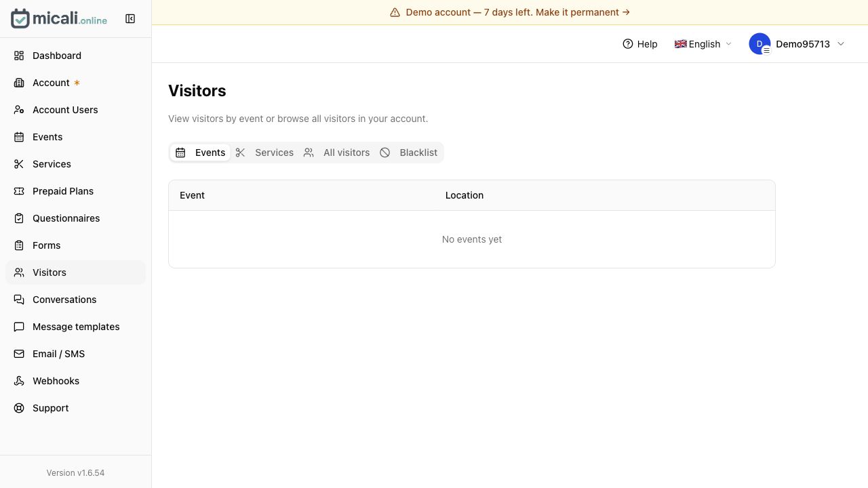Open Questionnaires section

click(75, 218)
